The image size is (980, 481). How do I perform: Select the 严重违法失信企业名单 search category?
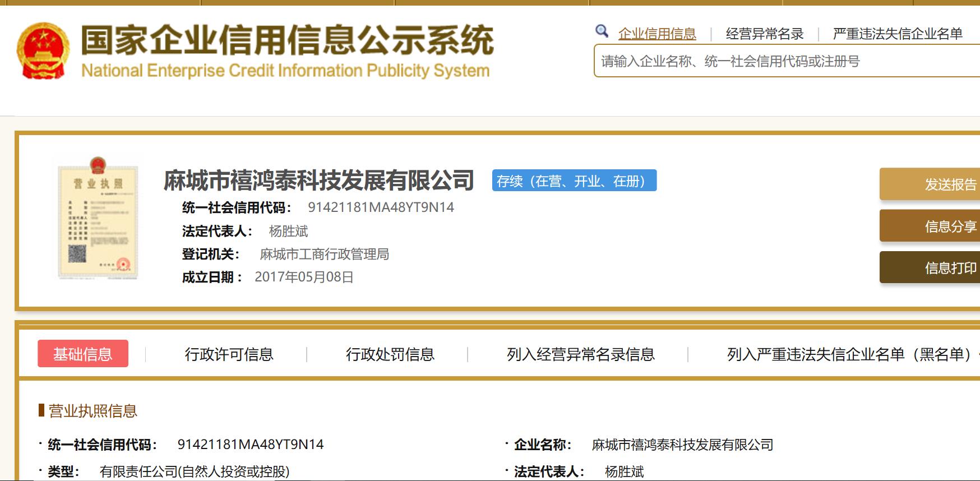click(x=897, y=34)
